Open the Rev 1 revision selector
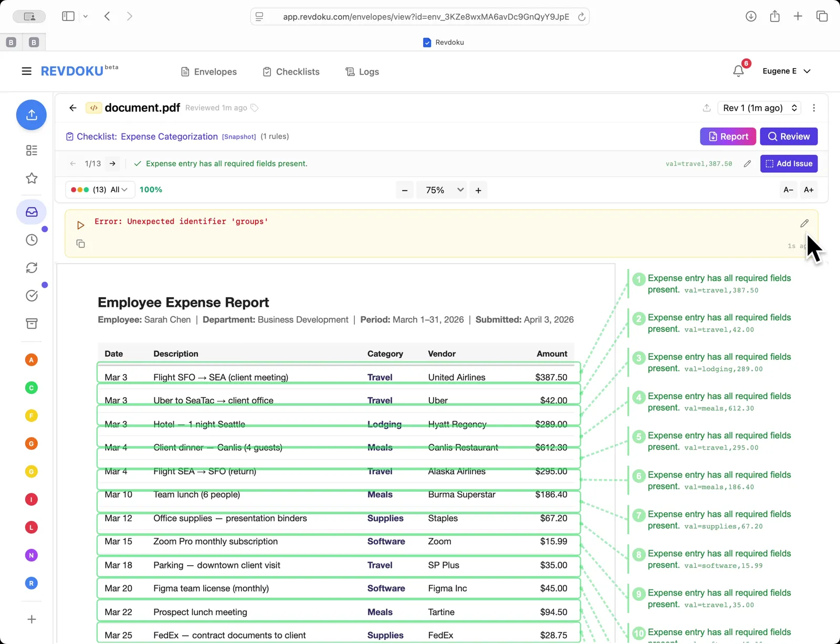Image resolution: width=840 pixels, height=644 pixels. pos(760,108)
